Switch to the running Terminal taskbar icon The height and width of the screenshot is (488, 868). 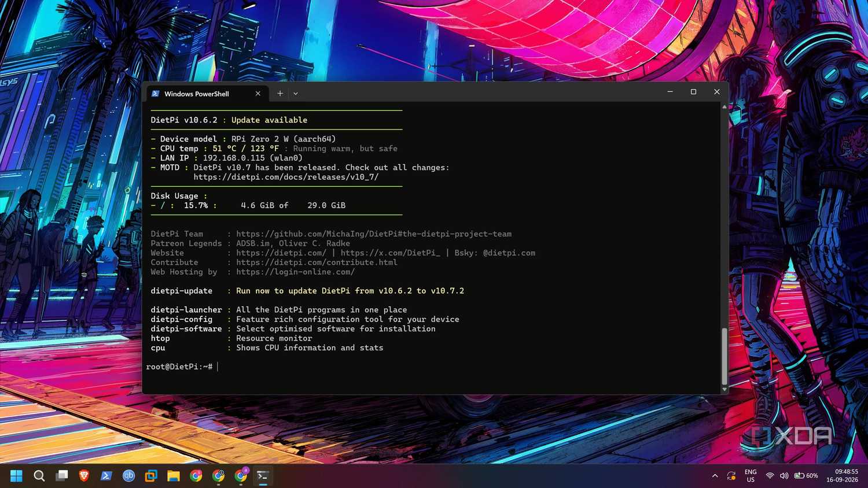[263, 476]
